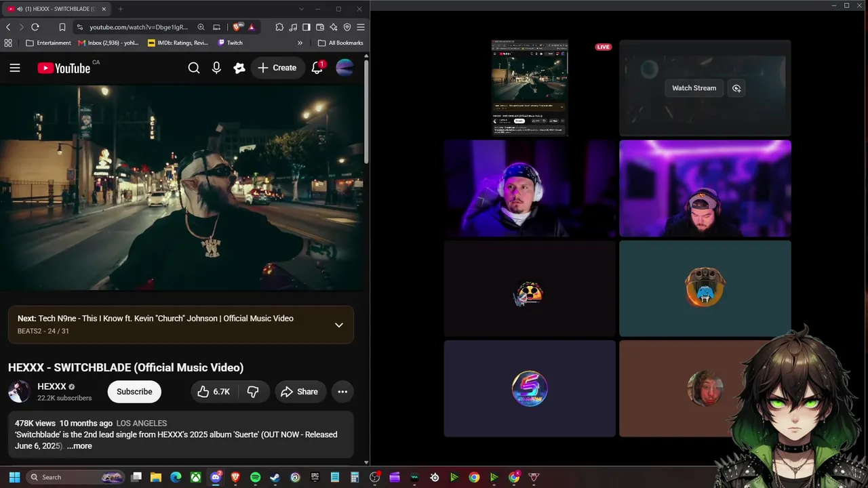Open the Brave Rewards triangle icon
The height and width of the screenshot is (488, 868).
point(252,27)
